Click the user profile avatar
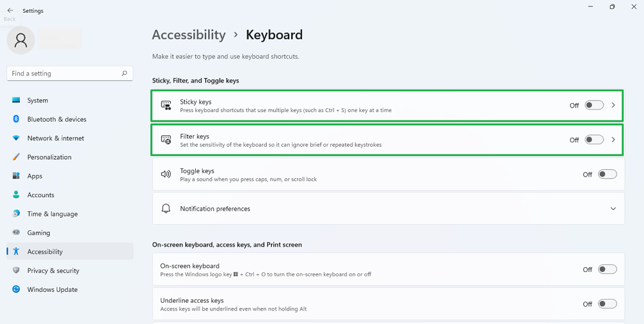 coord(21,40)
